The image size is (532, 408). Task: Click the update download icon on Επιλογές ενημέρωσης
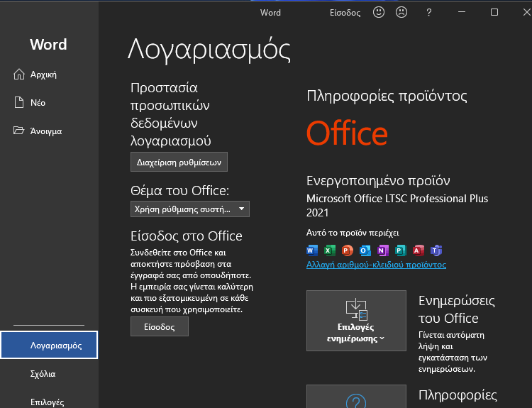click(357, 309)
